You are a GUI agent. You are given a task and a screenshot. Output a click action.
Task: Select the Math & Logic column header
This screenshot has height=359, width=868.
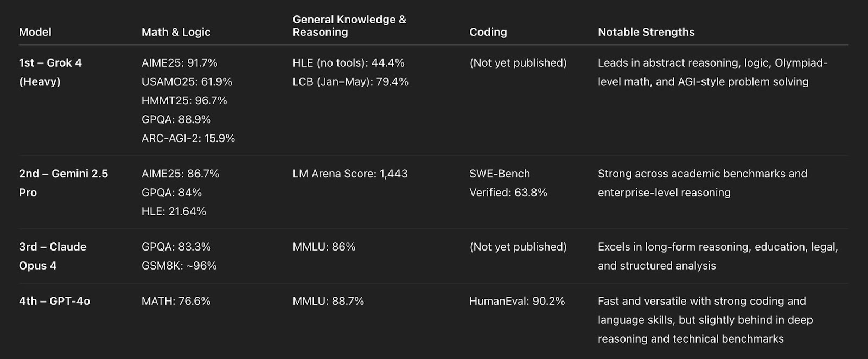(x=176, y=32)
